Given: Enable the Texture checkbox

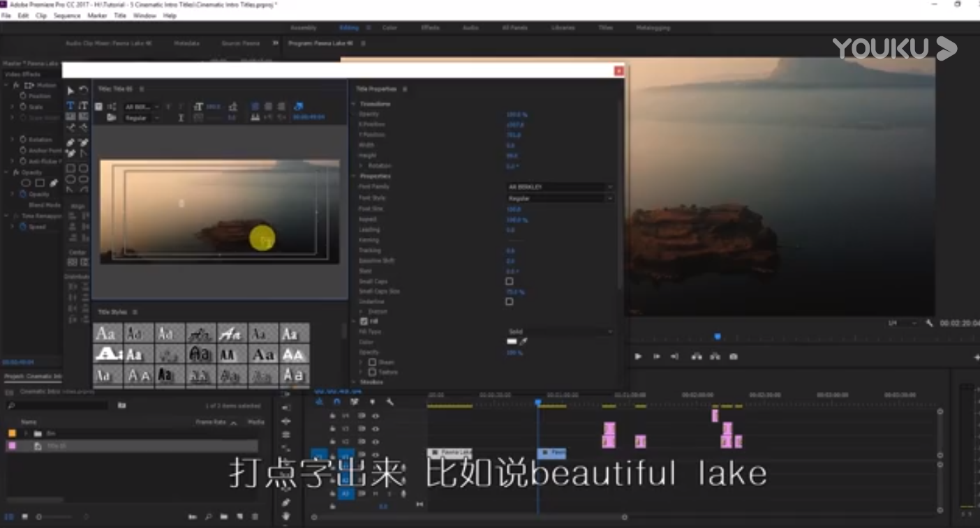Looking at the screenshot, I should point(372,372).
